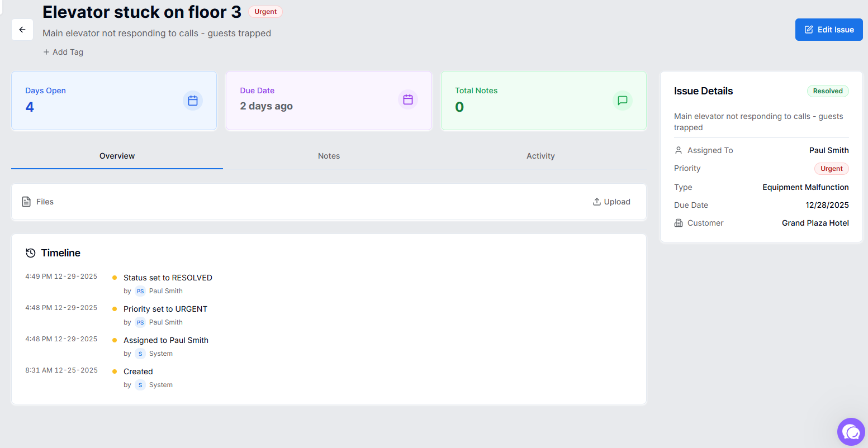The height and width of the screenshot is (448, 868).
Task: Open the Overview tab
Action: pyautogui.click(x=116, y=156)
